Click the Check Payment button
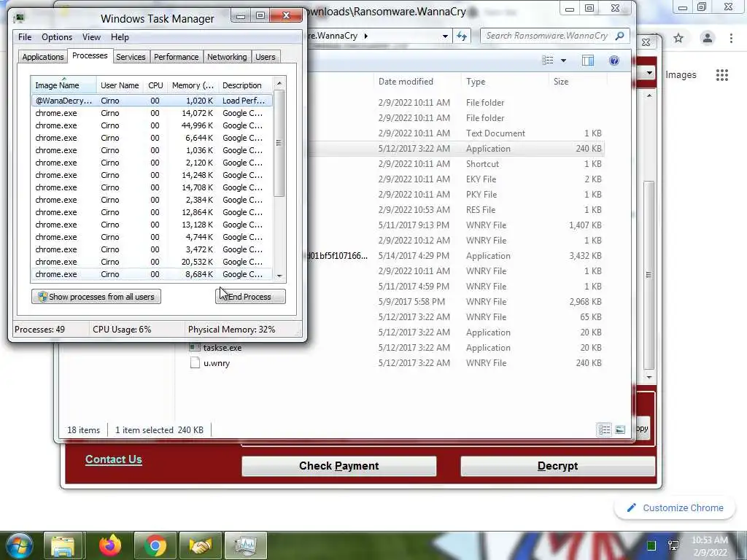The image size is (747, 560). click(x=338, y=466)
